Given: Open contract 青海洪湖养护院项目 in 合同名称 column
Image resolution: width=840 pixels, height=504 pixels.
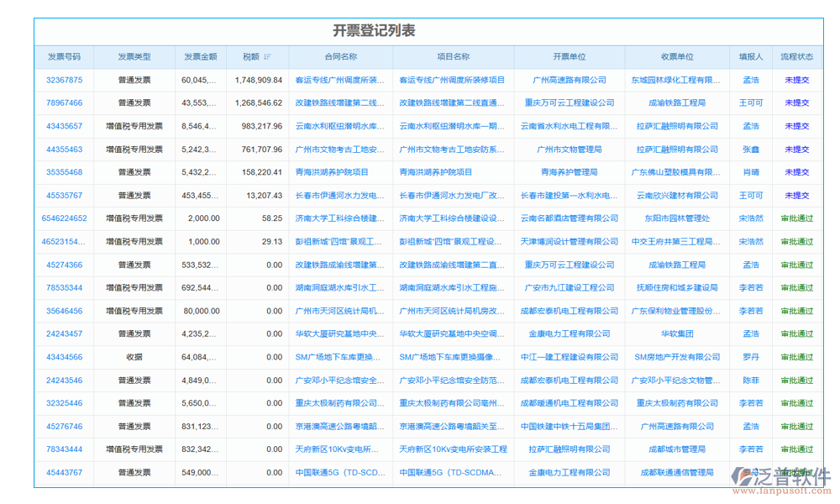Looking at the screenshot, I should pos(332,172).
